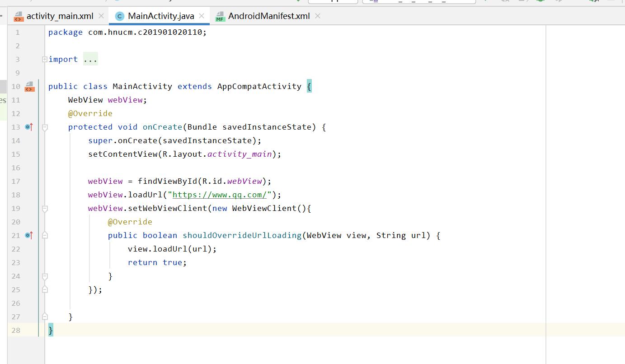Click the @Override annotation on line 20
The height and width of the screenshot is (364, 625).
[130, 222]
